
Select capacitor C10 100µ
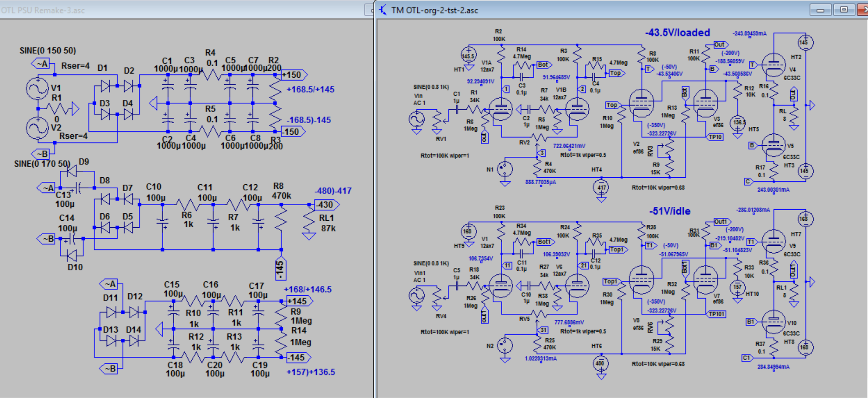click(162, 222)
